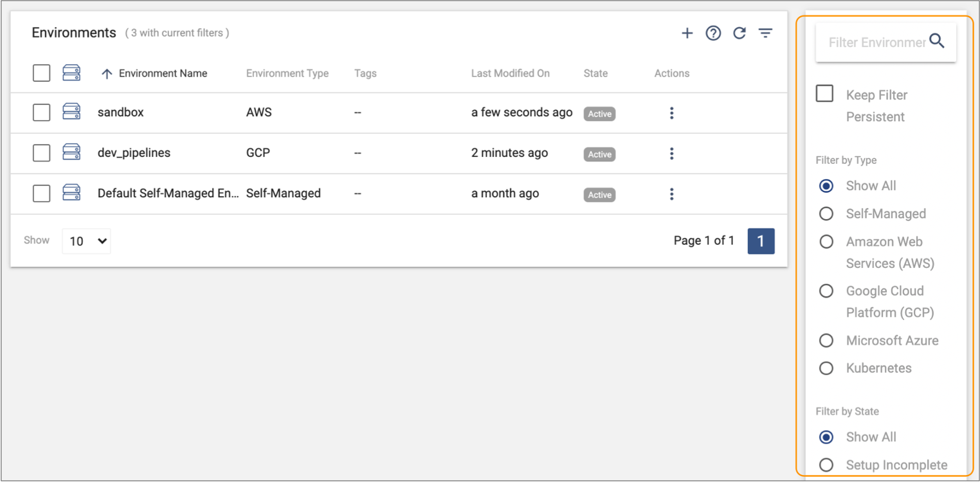Open actions menu for sandbox

(671, 113)
